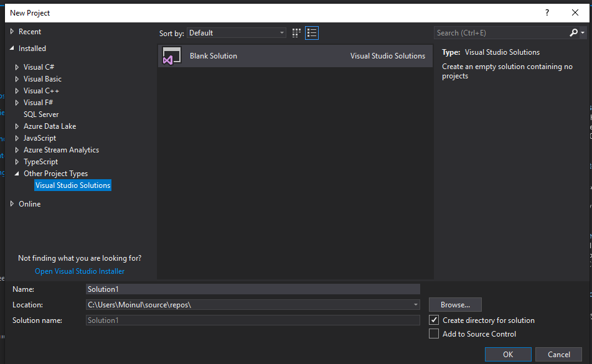592x364 pixels.
Task: Confirm with the OK button
Action: click(x=508, y=355)
